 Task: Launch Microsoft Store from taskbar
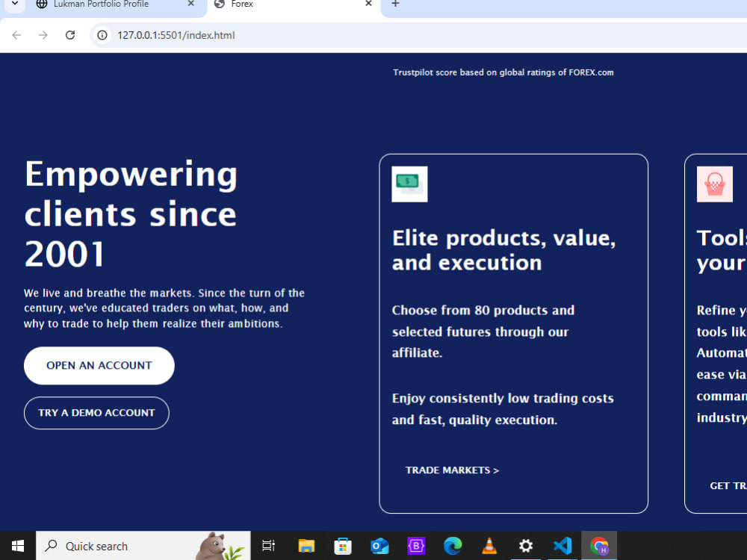coord(343,546)
